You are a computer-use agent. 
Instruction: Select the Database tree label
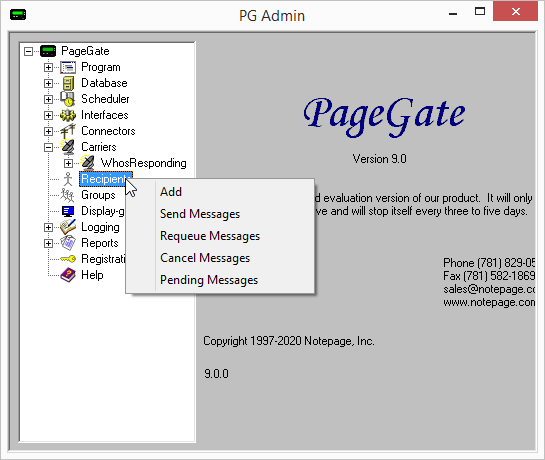pos(104,83)
